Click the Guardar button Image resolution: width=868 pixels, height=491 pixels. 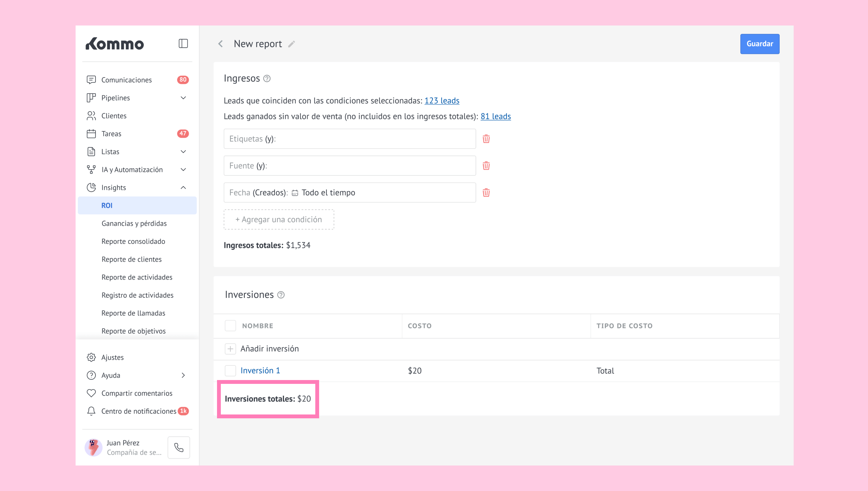[x=759, y=44]
